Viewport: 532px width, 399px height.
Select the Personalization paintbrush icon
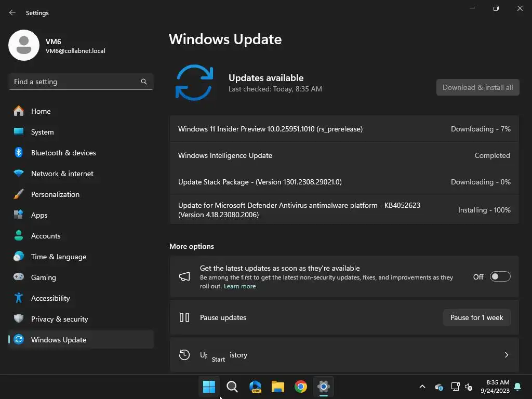point(19,194)
